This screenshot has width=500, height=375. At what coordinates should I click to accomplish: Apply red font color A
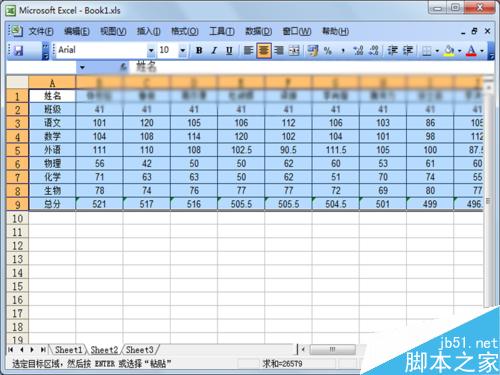[x=471, y=51]
